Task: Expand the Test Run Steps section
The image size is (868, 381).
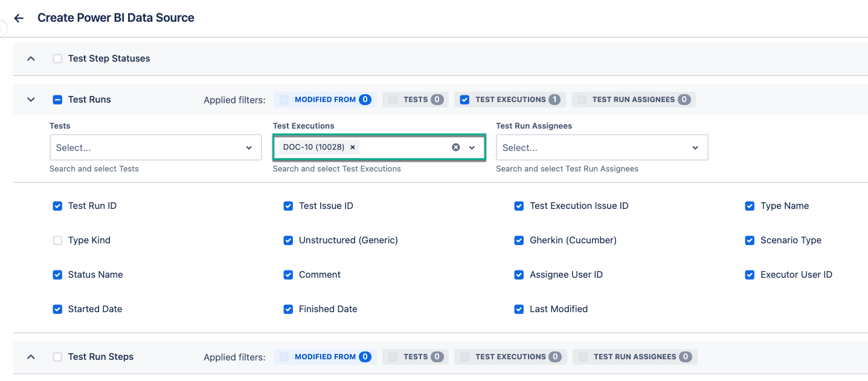Action: pos(31,357)
